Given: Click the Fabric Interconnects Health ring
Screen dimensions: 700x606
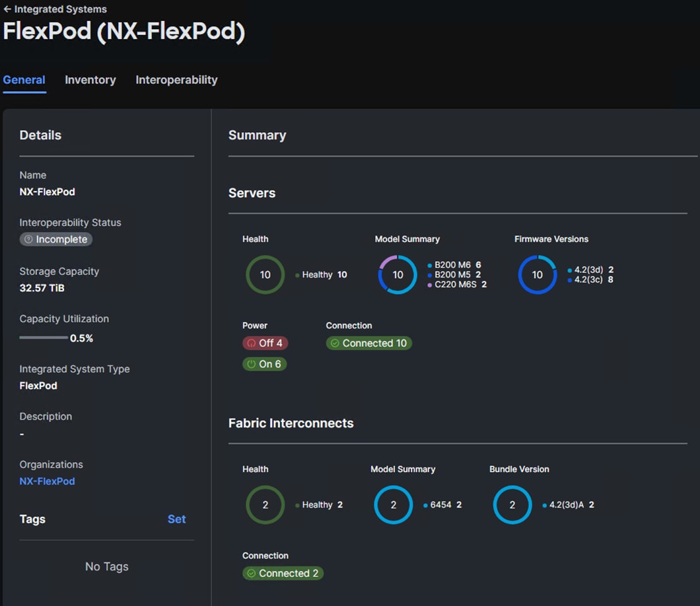Looking at the screenshot, I should click(265, 505).
